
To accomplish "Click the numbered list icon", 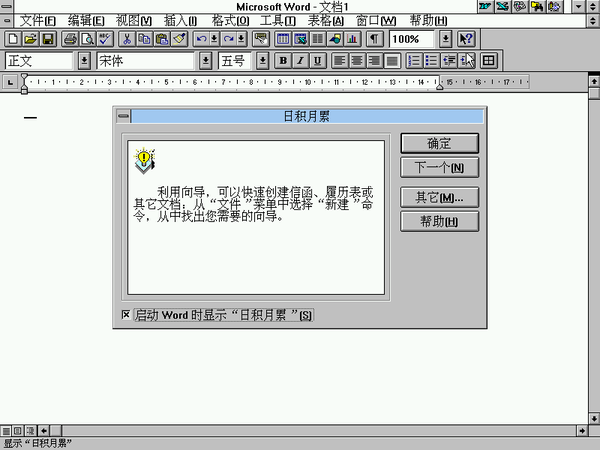I will (414, 61).
